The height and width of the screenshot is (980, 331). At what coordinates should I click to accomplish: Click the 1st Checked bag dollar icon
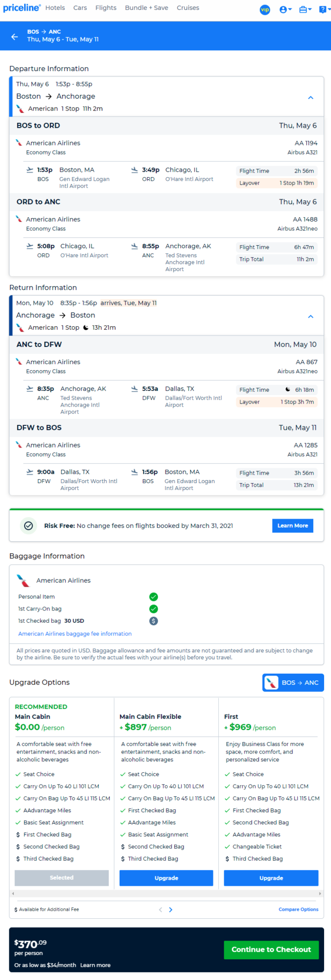[x=154, y=621]
